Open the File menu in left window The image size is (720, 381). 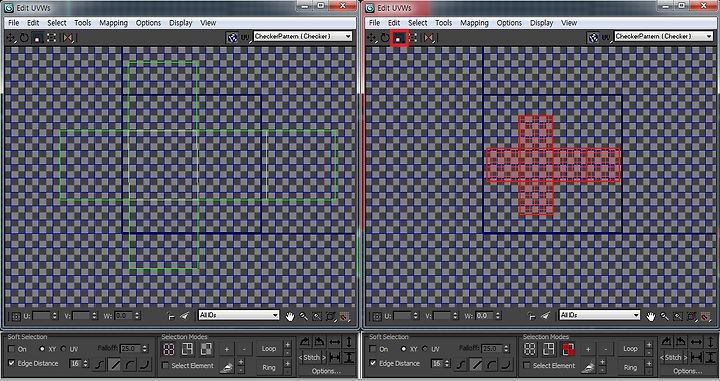pyautogui.click(x=14, y=22)
